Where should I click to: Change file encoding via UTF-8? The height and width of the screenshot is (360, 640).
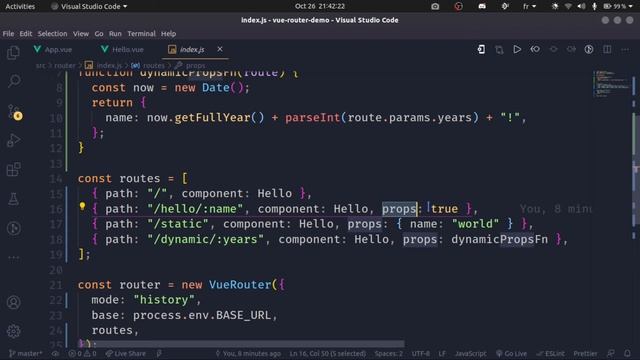420,353
